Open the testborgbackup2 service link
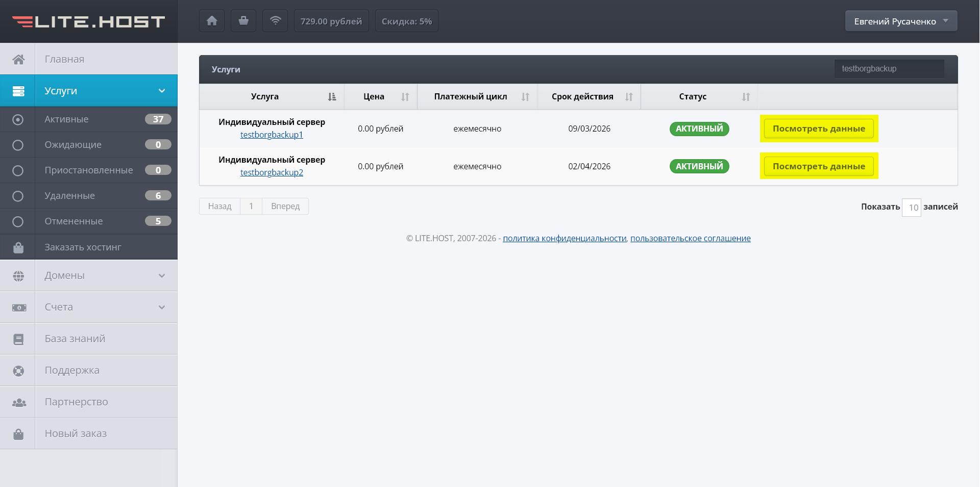Viewport: 980px width, 487px height. 272,172
